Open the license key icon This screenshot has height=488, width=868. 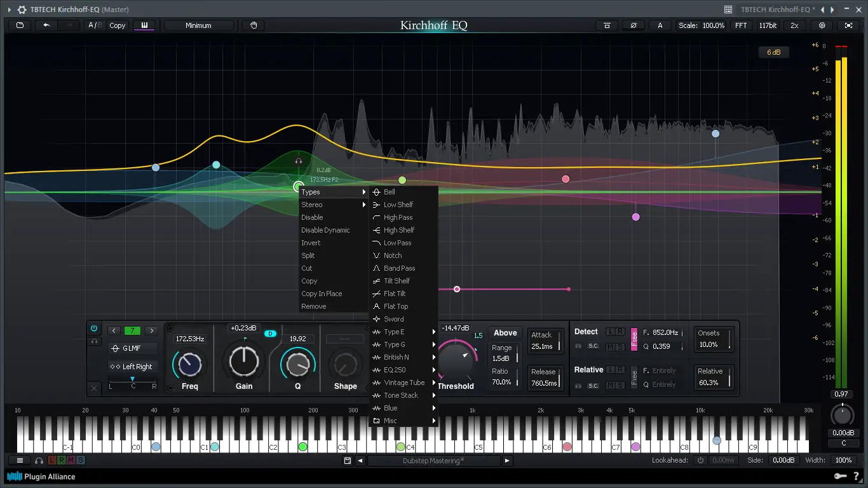(840, 477)
